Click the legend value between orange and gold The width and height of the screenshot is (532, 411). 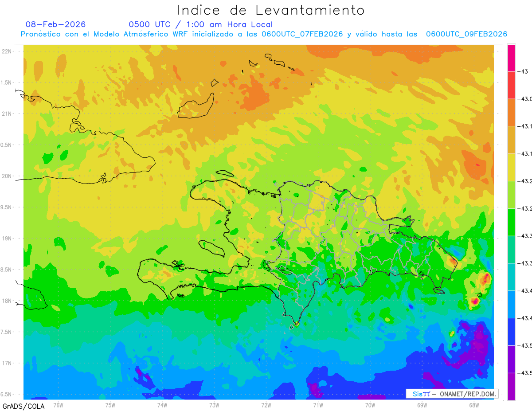pyautogui.click(x=525, y=126)
